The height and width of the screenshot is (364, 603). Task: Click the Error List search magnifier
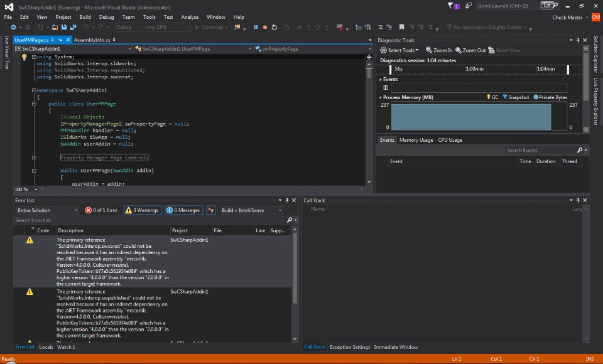point(290,220)
